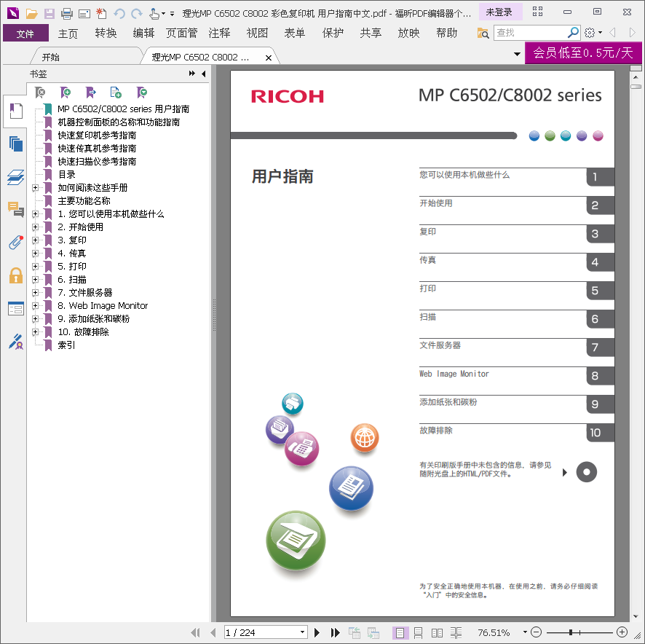Click the 扫描 chapter 6 link
Screen dimensions: 645x644
(x=428, y=317)
